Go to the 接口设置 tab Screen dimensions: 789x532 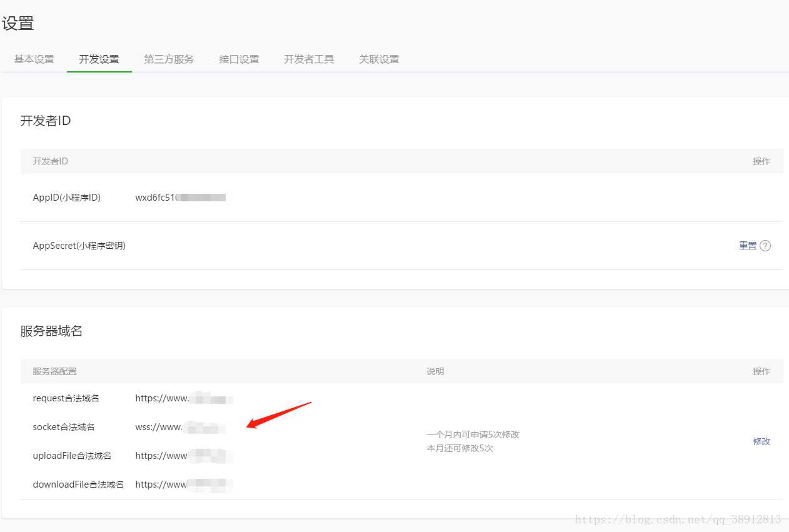point(239,59)
